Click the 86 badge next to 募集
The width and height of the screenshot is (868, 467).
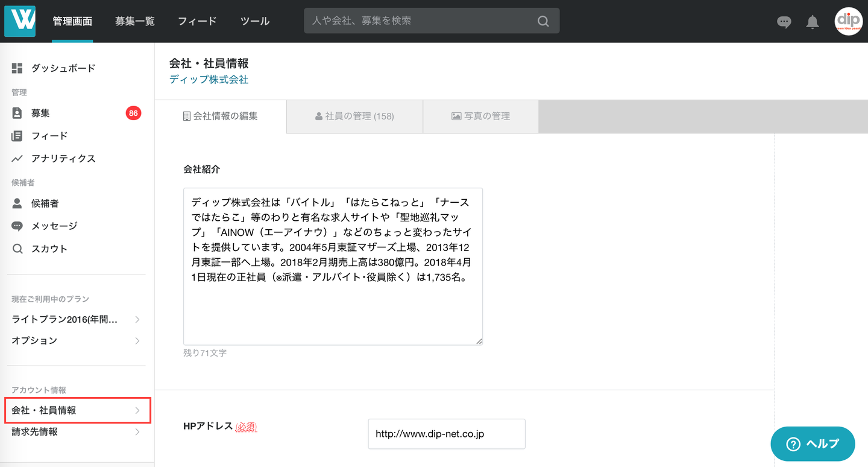pos(133,113)
